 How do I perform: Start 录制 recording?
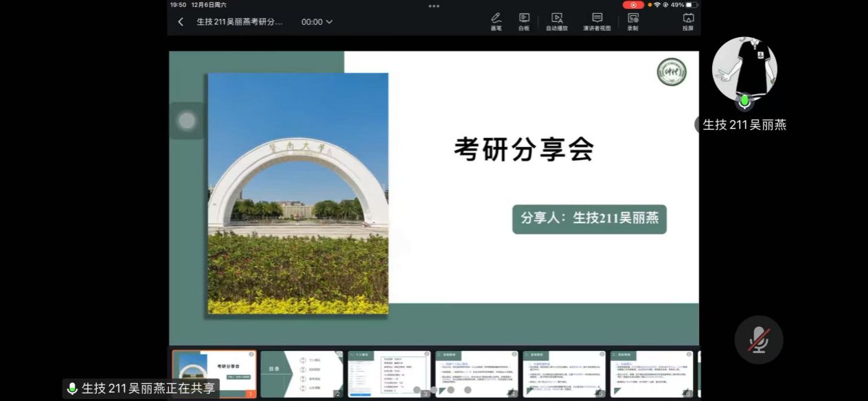coord(632,21)
